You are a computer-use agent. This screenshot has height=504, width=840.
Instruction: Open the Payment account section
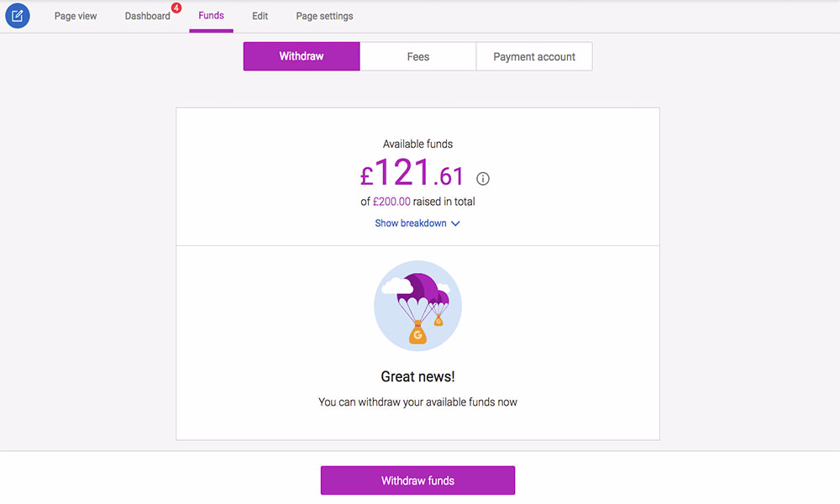(x=534, y=56)
